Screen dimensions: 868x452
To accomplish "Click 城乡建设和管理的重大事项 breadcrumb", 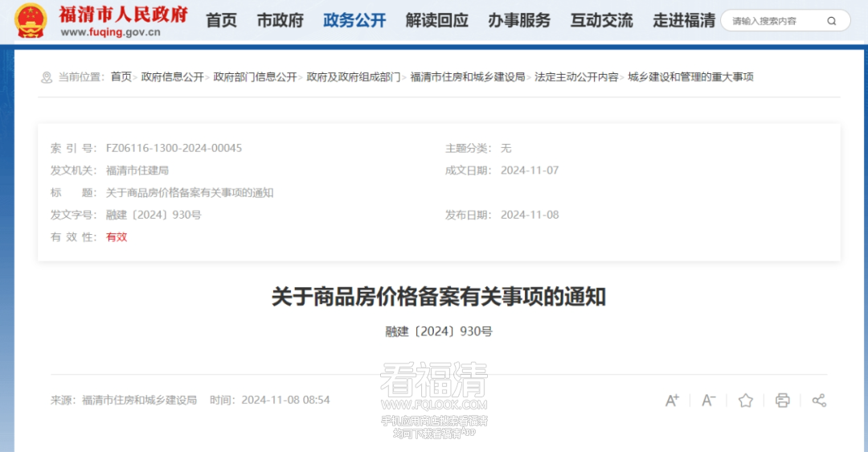I will point(690,77).
